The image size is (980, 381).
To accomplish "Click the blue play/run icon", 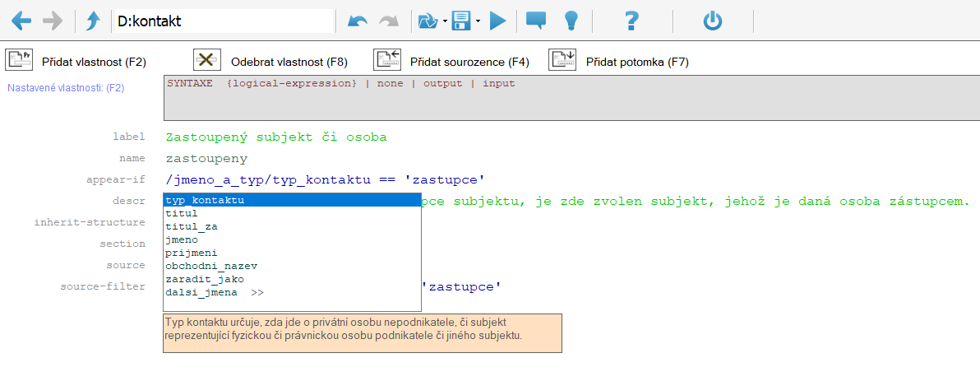I will tap(497, 21).
